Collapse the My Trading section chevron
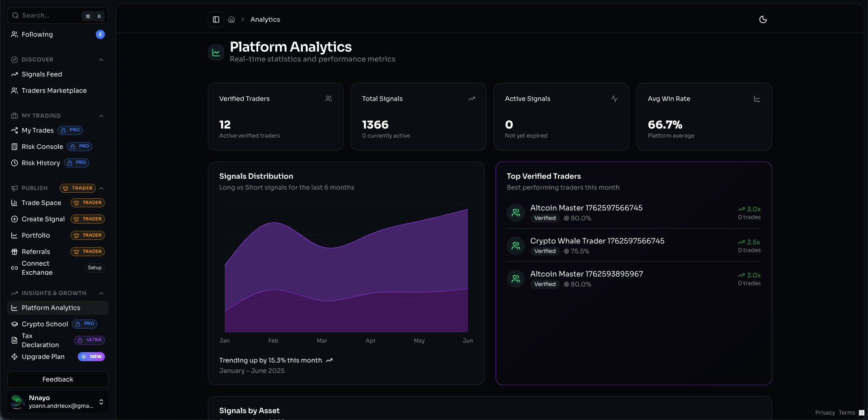This screenshot has width=868, height=420. 101,116
